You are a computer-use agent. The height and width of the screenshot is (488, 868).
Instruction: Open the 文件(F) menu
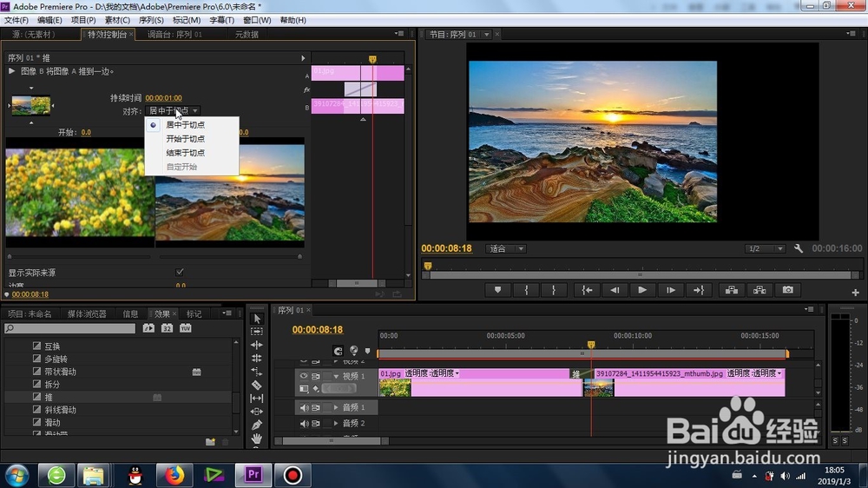click(16, 20)
